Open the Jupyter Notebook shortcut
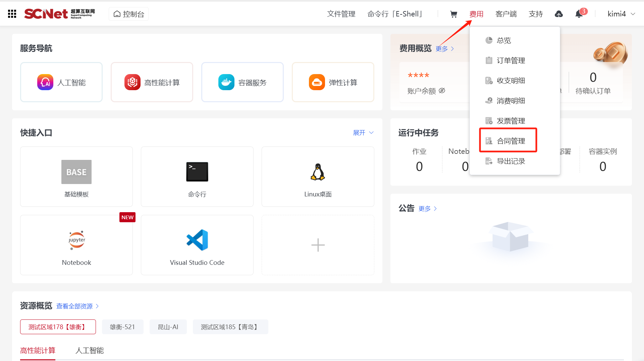Viewport: 644px width, 361px height. click(x=76, y=245)
